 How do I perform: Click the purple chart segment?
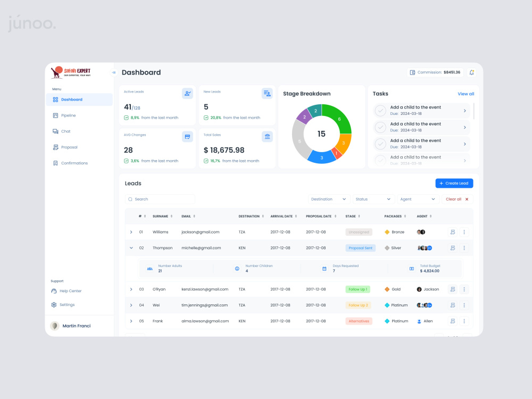pos(304,117)
